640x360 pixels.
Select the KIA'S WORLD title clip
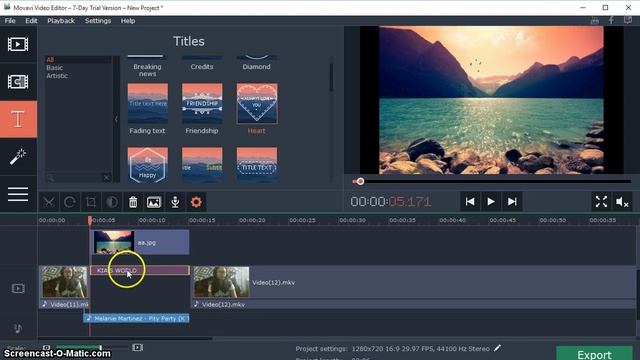140,270
